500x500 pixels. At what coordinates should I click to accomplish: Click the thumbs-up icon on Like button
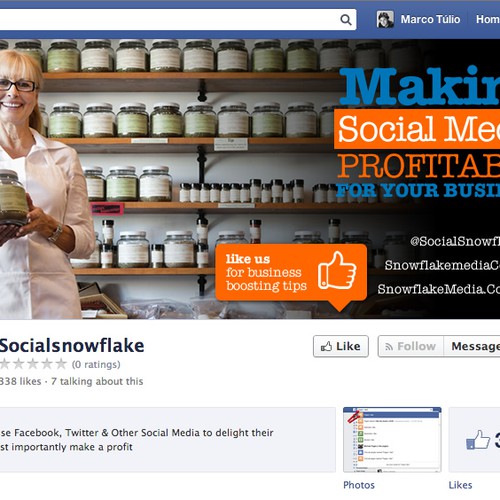326,347
